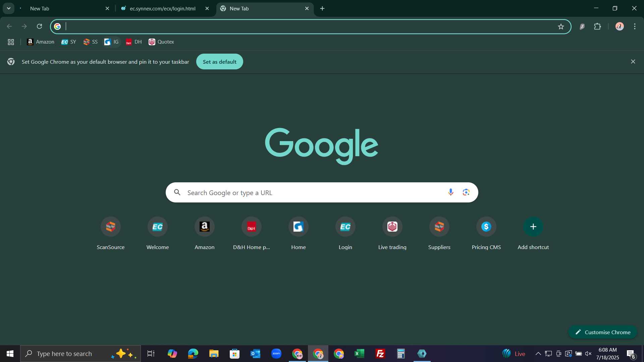The width and height of the screenshot is (644, 362).
Task: Open Zoom from the taskbar
Action: click(276, 354)
